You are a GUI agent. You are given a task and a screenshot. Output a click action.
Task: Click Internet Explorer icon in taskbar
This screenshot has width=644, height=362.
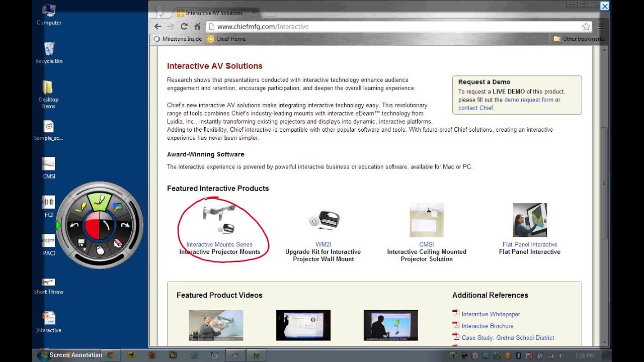[x=194, y=355]
